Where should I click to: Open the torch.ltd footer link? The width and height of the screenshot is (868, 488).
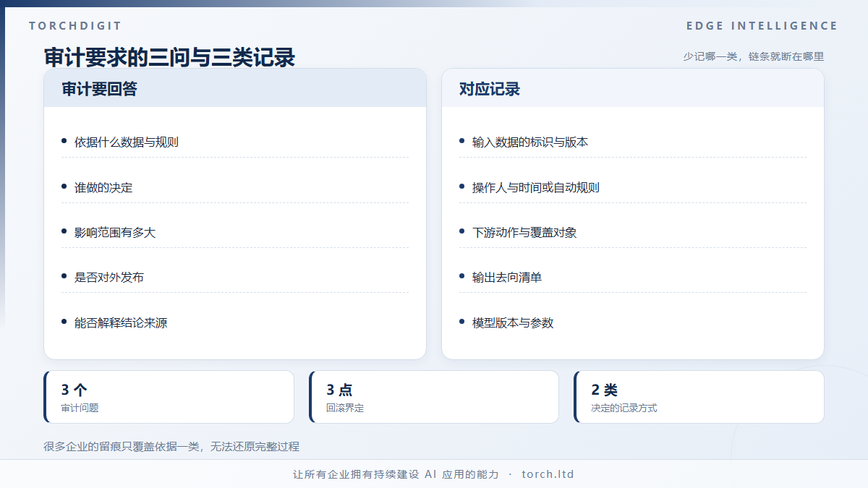click(x=548, y=474)
